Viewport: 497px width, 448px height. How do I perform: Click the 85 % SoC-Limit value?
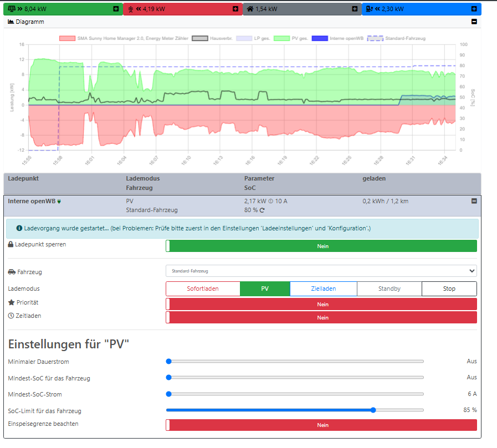click(470, 410)
